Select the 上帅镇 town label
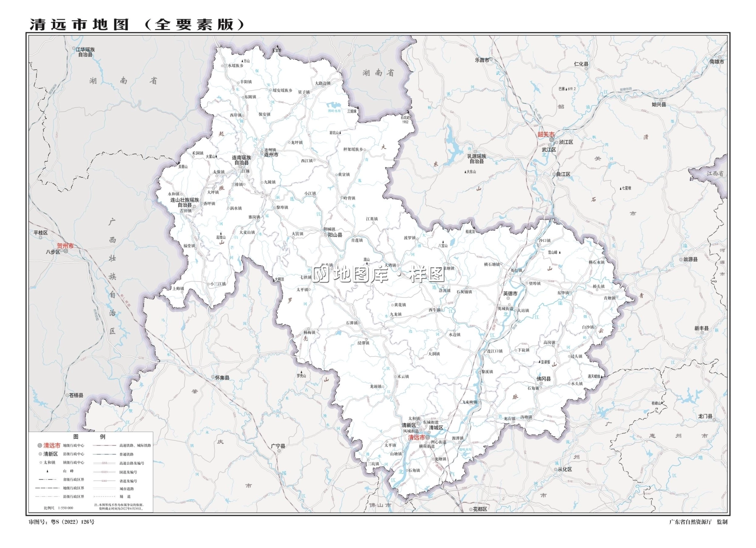This screenshot has width=756, height=548. point(178,288)
